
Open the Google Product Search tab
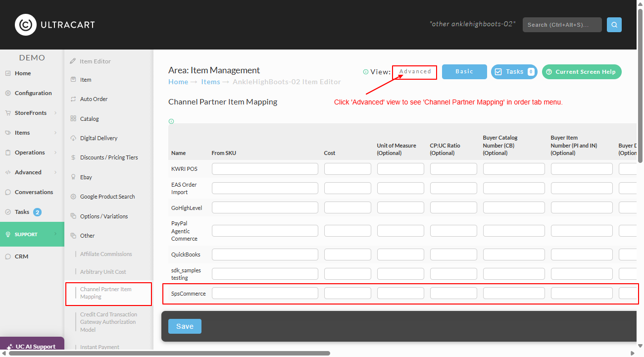click(x=107, y=197)
